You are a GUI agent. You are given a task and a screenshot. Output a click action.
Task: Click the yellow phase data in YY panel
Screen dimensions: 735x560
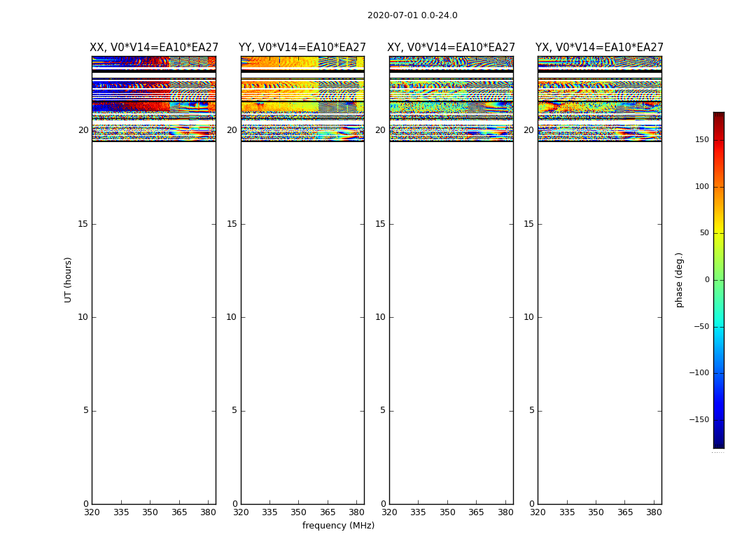coord(280,107)
